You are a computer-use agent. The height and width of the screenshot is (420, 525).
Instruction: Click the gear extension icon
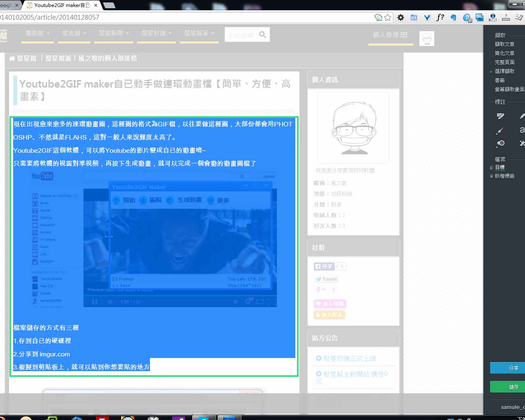[x=401, y=17]
